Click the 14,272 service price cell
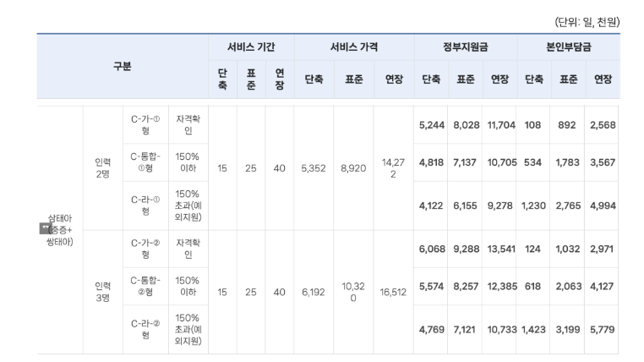The width and height of the screenshot is (644, 362). click(394, 167)
